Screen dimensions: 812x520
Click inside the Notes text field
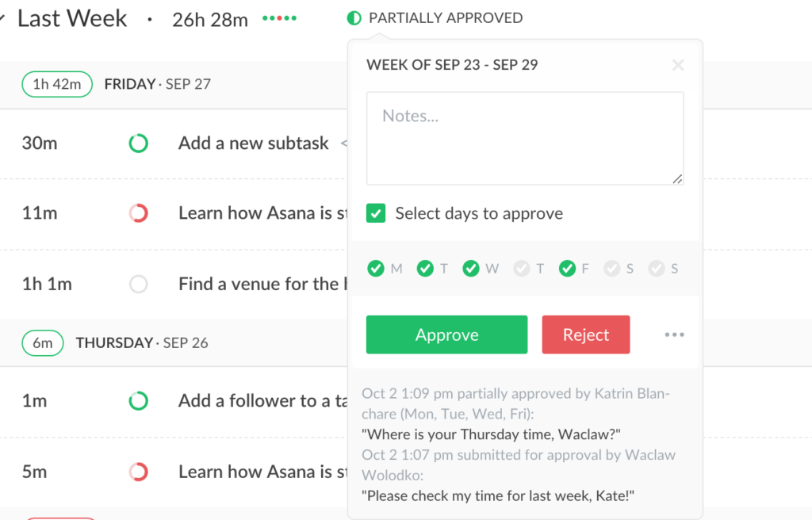(524, 137)
